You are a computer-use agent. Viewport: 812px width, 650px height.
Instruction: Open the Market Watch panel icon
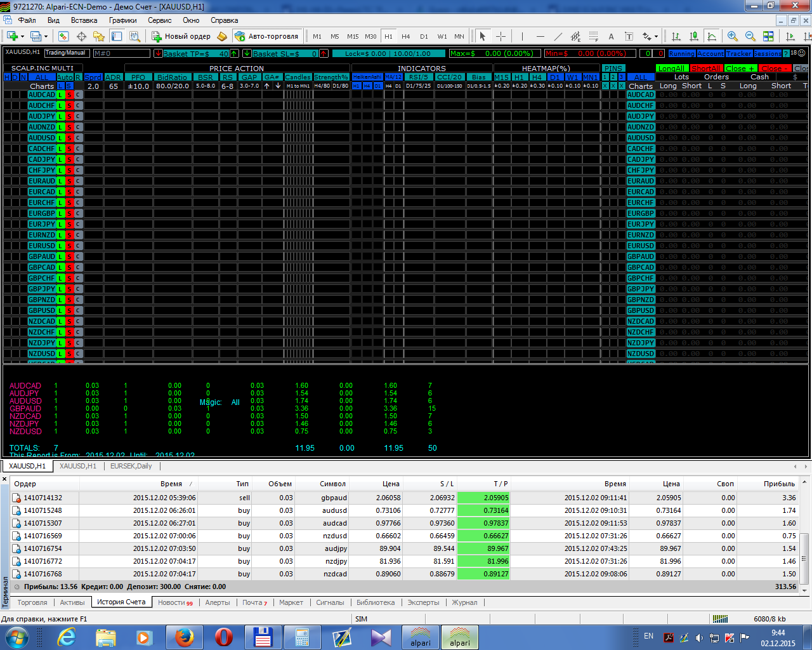click(63, 36)
